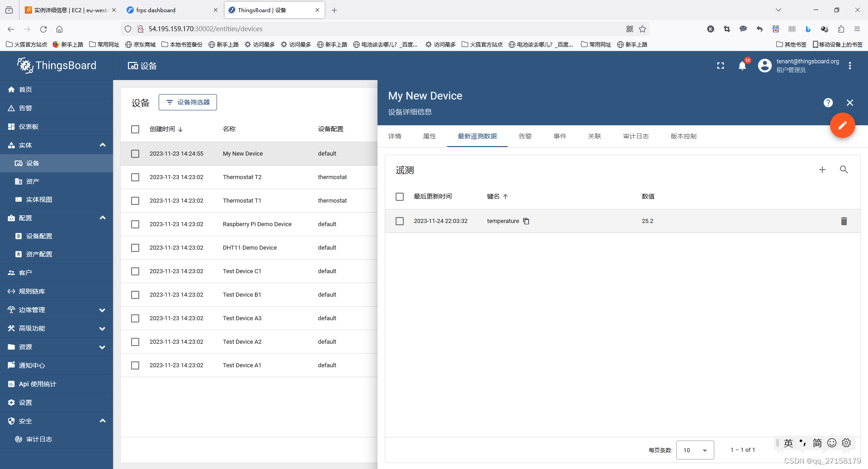Open 资产 assets in sidebar
The height and width of the screenshot is (469, 868).
(57, 181)
